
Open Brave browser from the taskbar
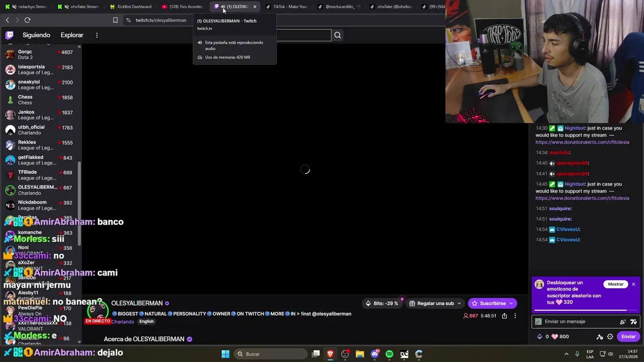click(x=331, y=354)
